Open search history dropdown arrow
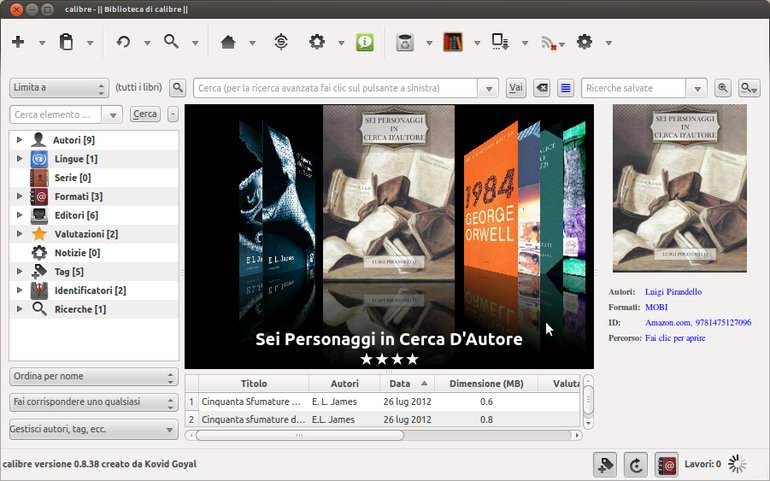 [x=489, y=88]
